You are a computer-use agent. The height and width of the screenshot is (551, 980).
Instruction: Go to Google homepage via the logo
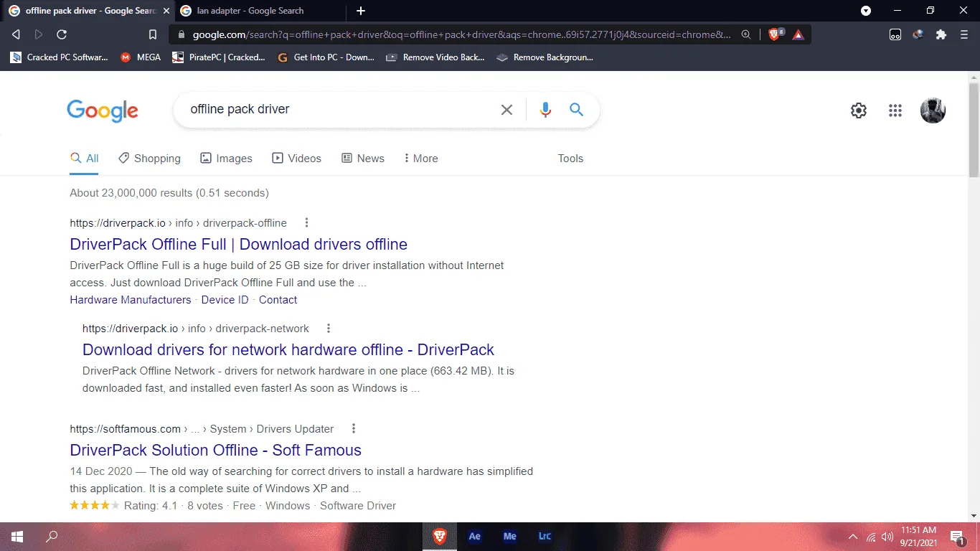[x=103, y=110]
